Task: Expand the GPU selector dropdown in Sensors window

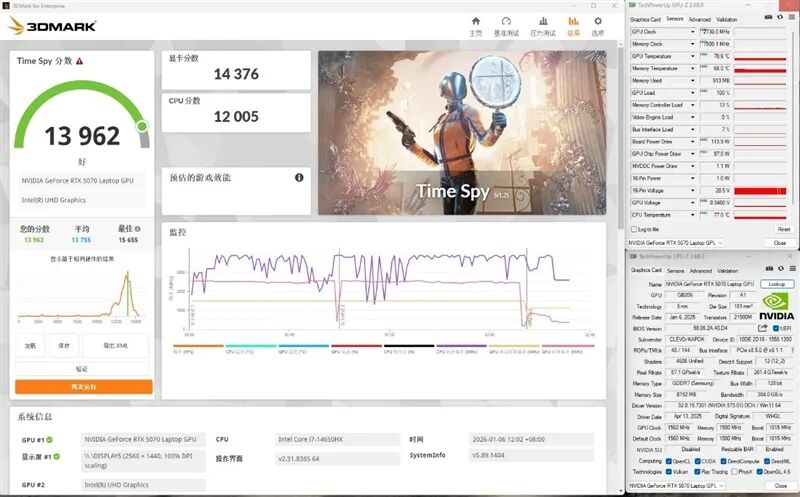Action: pyautogui.click(x=718, y=243)
